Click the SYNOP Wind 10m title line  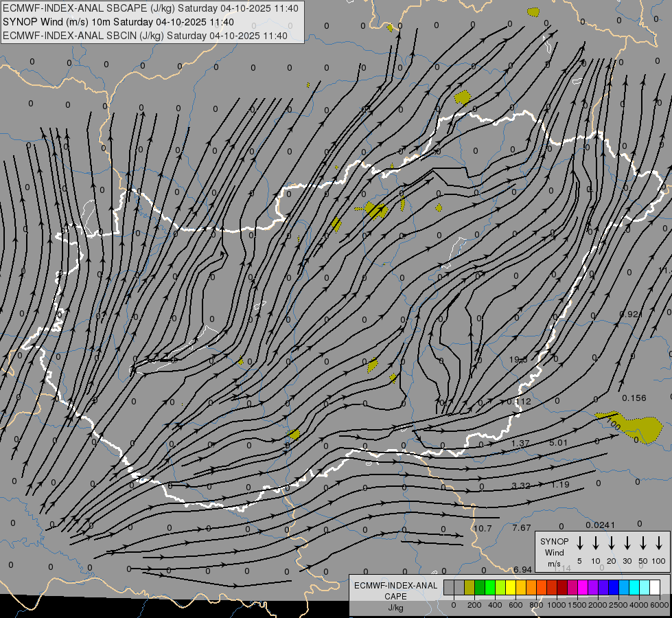(x=118, y=22)
